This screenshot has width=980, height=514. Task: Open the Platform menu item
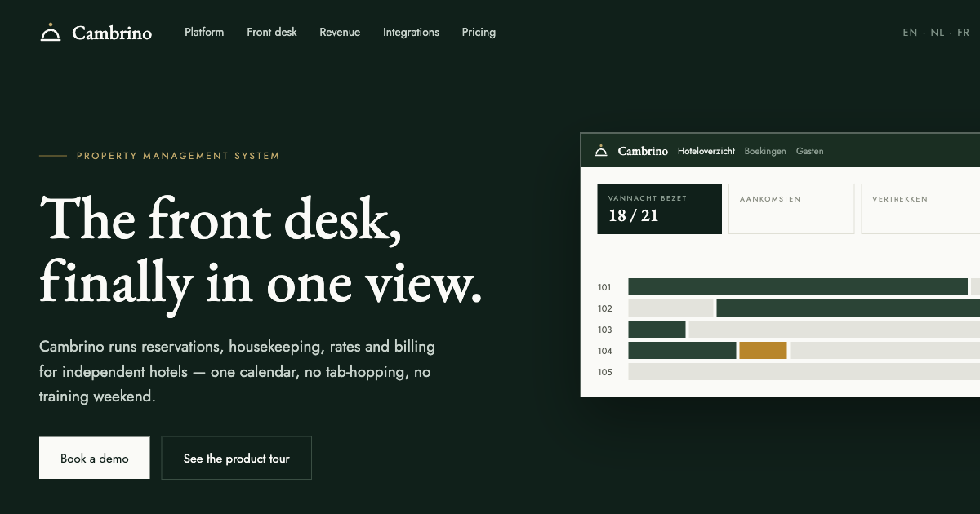[204, 33]
